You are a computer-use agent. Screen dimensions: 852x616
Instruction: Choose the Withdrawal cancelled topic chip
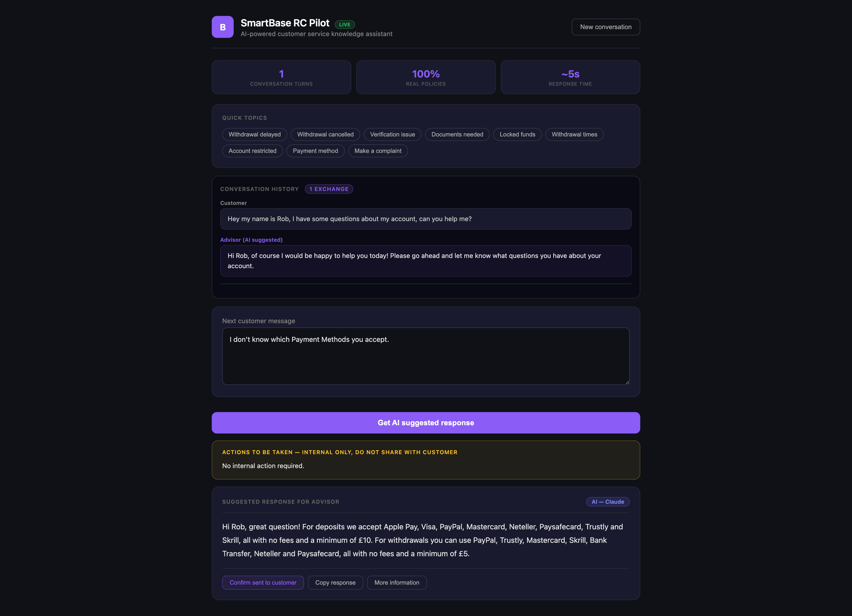[325, 134]
